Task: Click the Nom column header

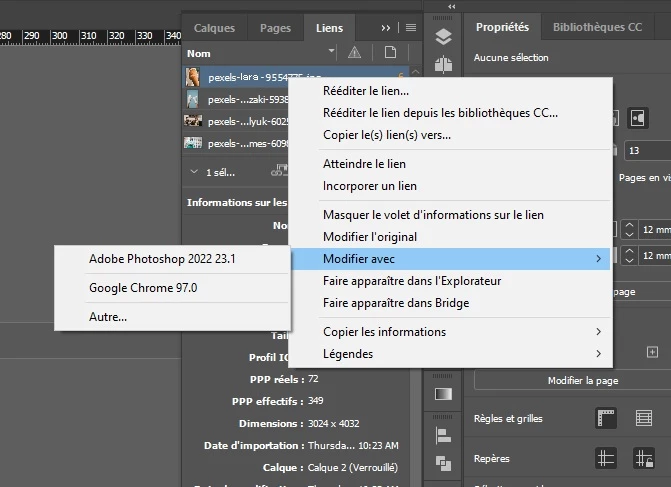Action: [x=198, y=53]
